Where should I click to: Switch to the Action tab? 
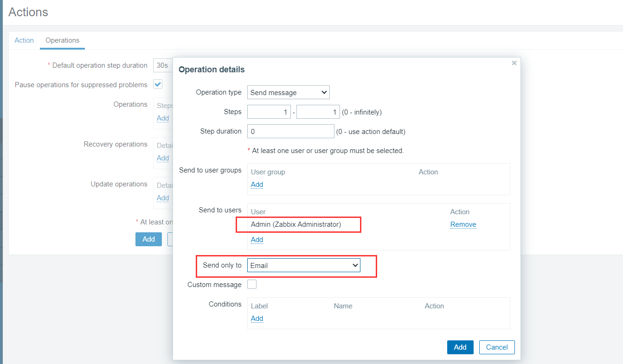(24, 40)
